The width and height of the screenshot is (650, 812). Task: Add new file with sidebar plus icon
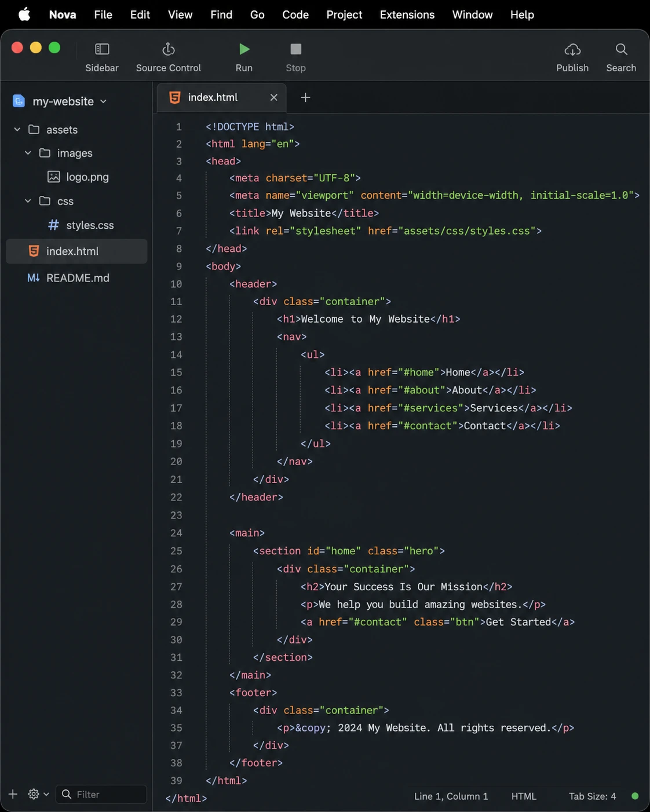pos(13,794)
